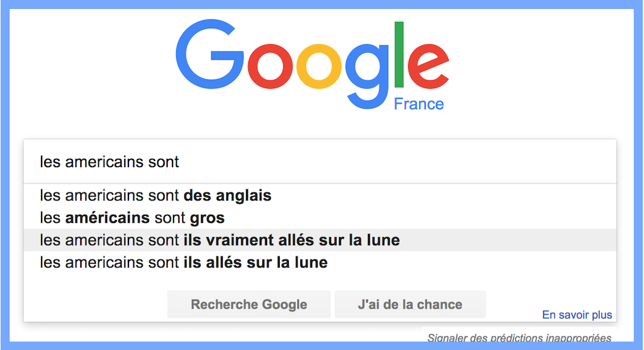Click the green letter l in the logo
This screenshot has width=644, height=350.
[x=399, y=55]
